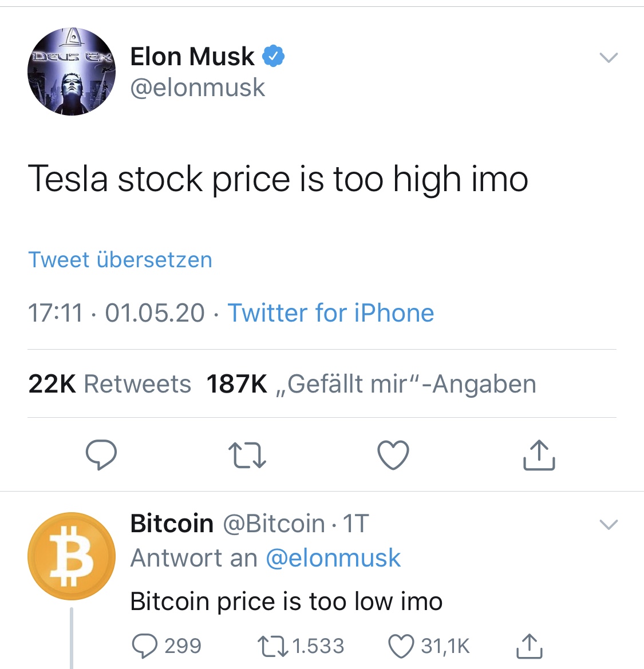
Task: Open Bitcoin account avatar
Action: click(72, 556)
